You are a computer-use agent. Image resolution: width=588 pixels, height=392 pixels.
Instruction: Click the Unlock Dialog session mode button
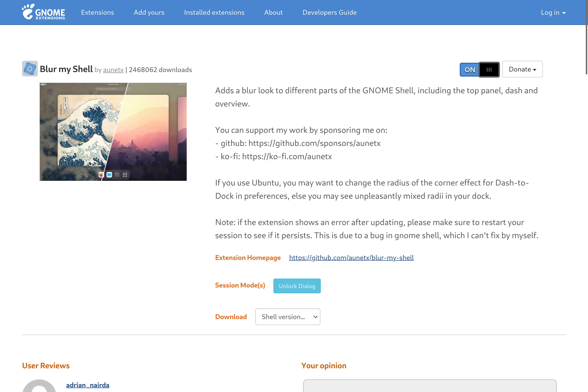click(297, 286)
